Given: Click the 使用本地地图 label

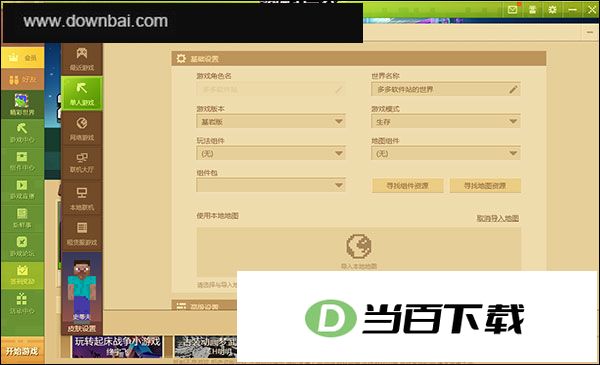Looking at the screenshot, I should point(217,216).
